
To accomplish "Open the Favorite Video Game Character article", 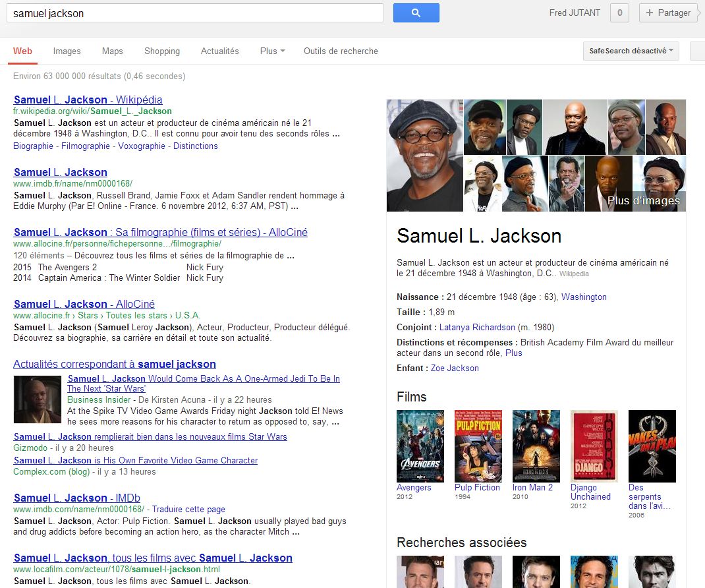I will (136, 461).
